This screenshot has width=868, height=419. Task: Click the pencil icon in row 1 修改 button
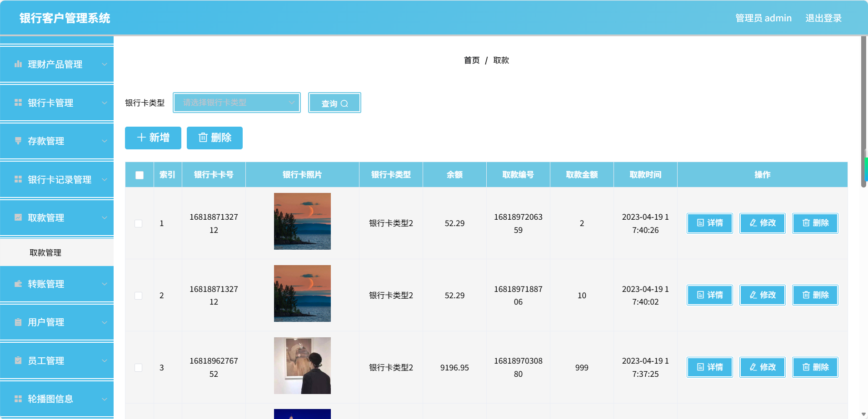(x=753, y=223)
